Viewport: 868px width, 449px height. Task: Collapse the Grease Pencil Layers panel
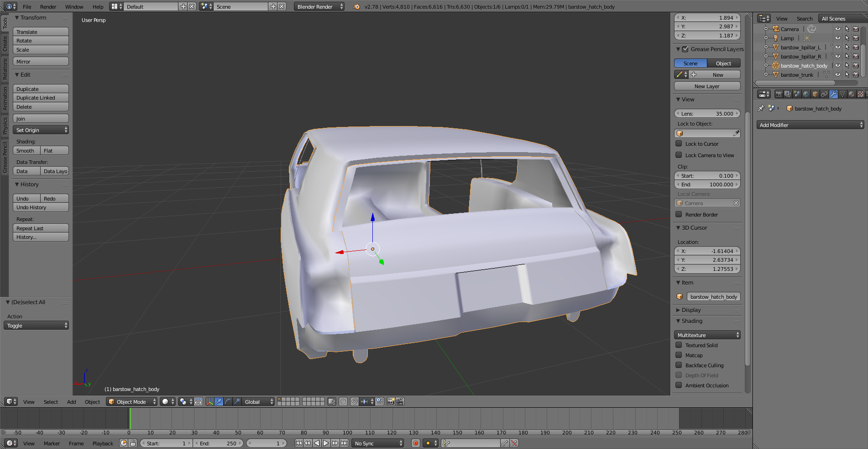pyautogui.click(x=678, y=49)
